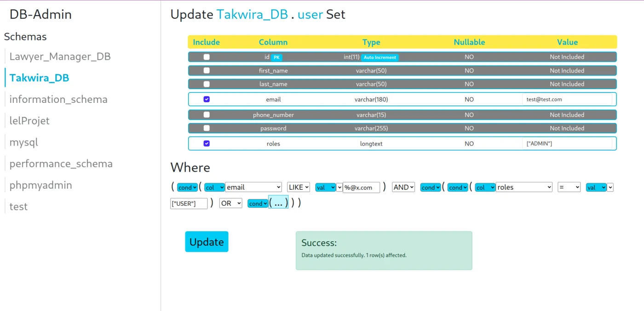
Task: Select the test schema
Action: point(18,206)
